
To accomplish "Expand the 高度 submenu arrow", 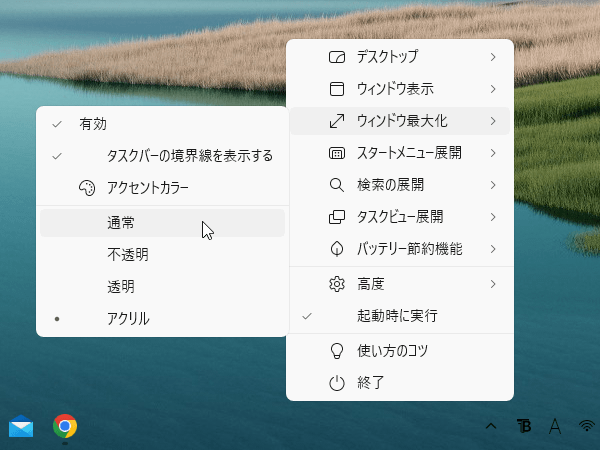I will point(493,284).
